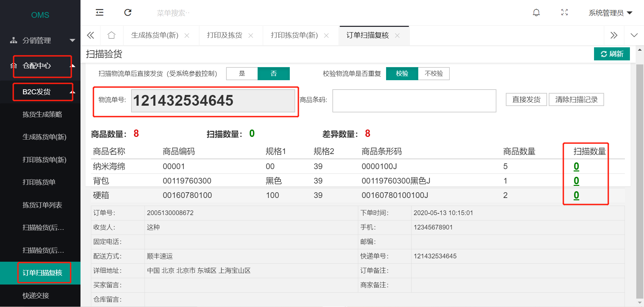Collapse the B2C发货 submenu
Image resolution: width=644 pixels, height=307 pixels.
[x=40, y=92]
